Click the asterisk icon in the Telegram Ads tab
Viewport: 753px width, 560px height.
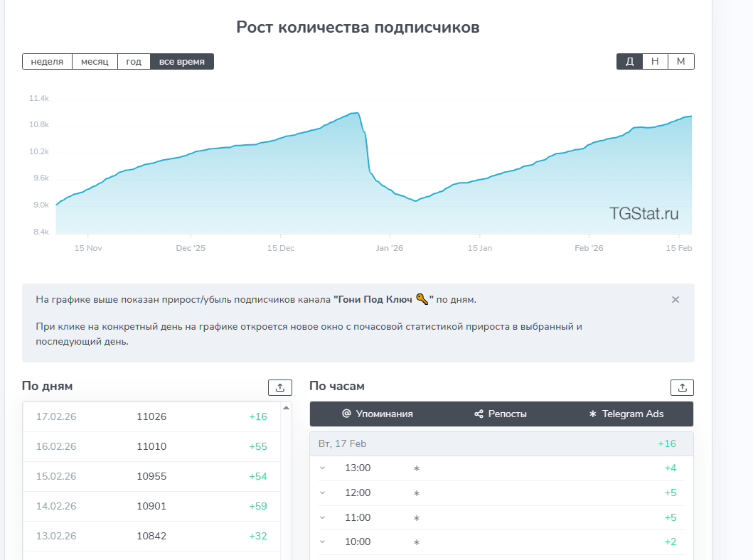click(594, 414)
